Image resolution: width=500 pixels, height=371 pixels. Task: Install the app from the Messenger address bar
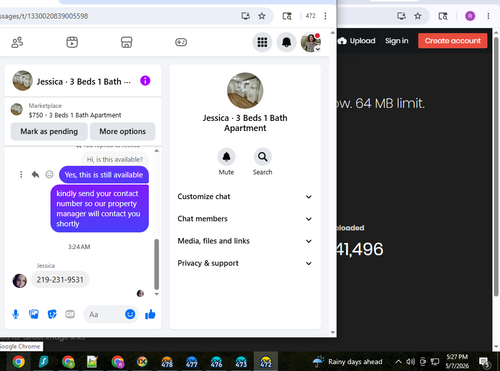point(245,16)
